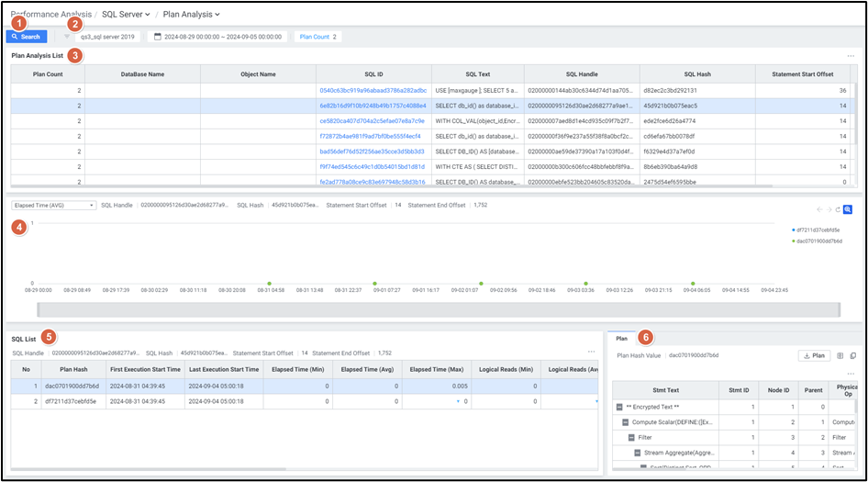The width and height of the screenshot is (868, 482).
Task: Collapse the Encrypted Text tree node
Action: point(619,406)
